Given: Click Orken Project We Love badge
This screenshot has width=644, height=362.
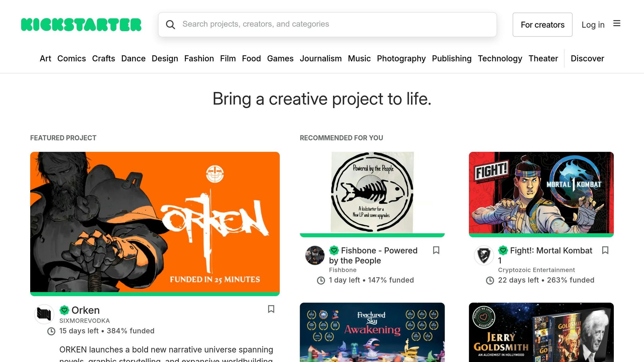Looking at the screenshot, I should [x=64, y=310].
